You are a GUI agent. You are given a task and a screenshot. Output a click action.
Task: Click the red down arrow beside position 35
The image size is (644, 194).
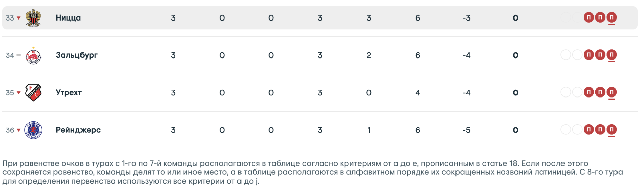click(19, 93)
